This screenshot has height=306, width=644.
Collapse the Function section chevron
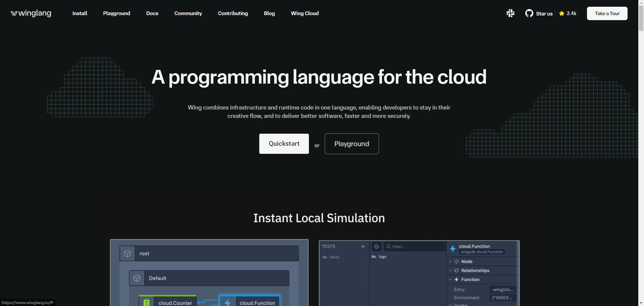coord(450,279)
